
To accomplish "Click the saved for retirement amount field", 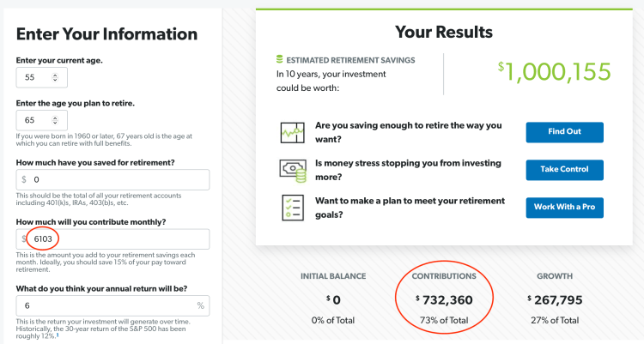I will point(118,180).
